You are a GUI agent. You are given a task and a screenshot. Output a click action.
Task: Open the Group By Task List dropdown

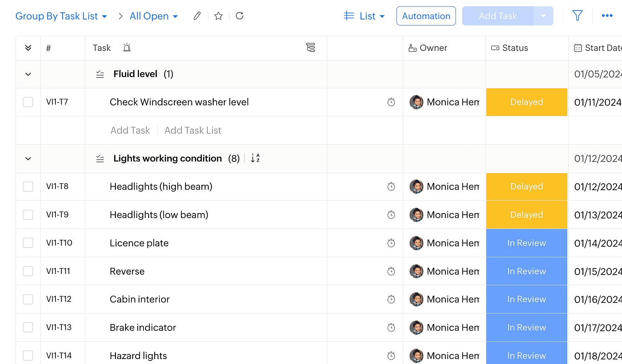coord(61,16)
